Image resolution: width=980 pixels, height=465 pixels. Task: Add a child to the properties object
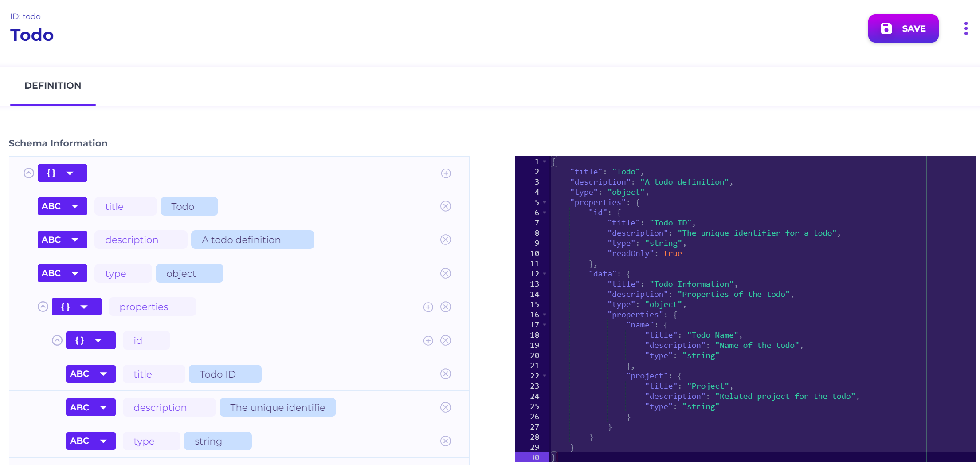click(x=428, y=307)
